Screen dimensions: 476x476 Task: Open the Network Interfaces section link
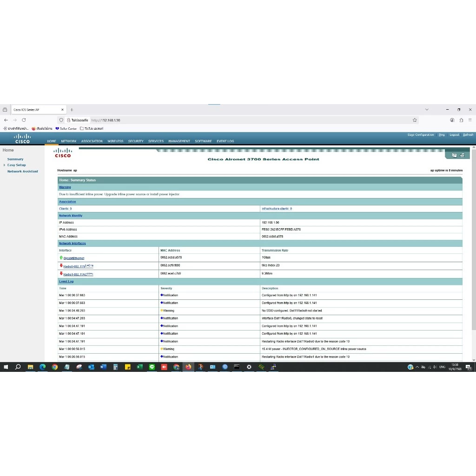[x=72, y=244]
